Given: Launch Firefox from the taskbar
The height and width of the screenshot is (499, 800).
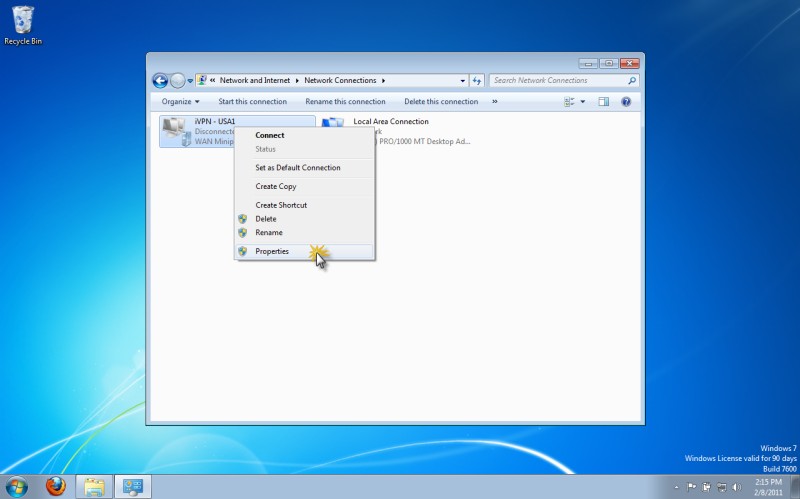Looking at the screenshot, I should click(56, 487).
